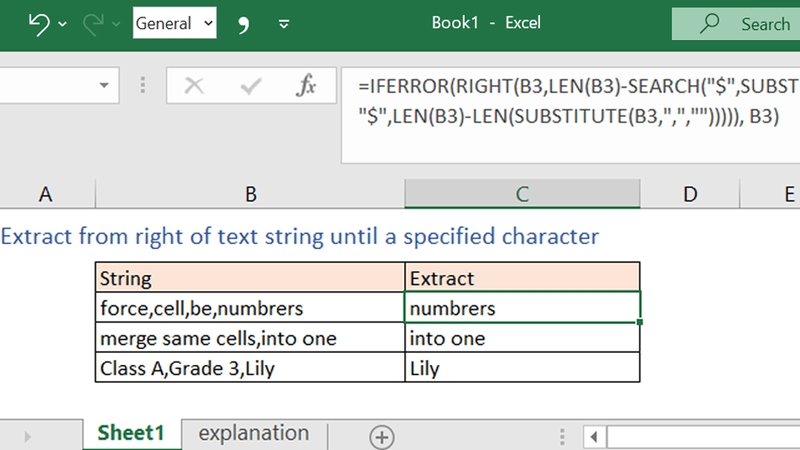800x450 pixels.
Task: Select column A header
Action: 47,194
